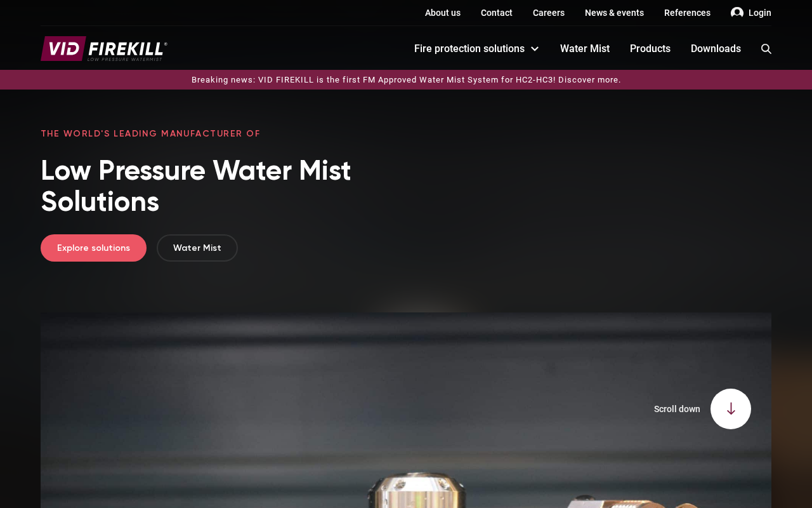Open the Fire protection solutions menu
The width and height of the screenshot is (812, 508).
[469, 49]
